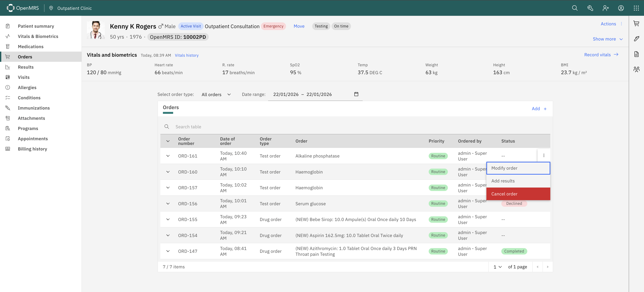Open Billing history in sidebar
The height and width of the screenshot is (292, 644).
point(32,149)
